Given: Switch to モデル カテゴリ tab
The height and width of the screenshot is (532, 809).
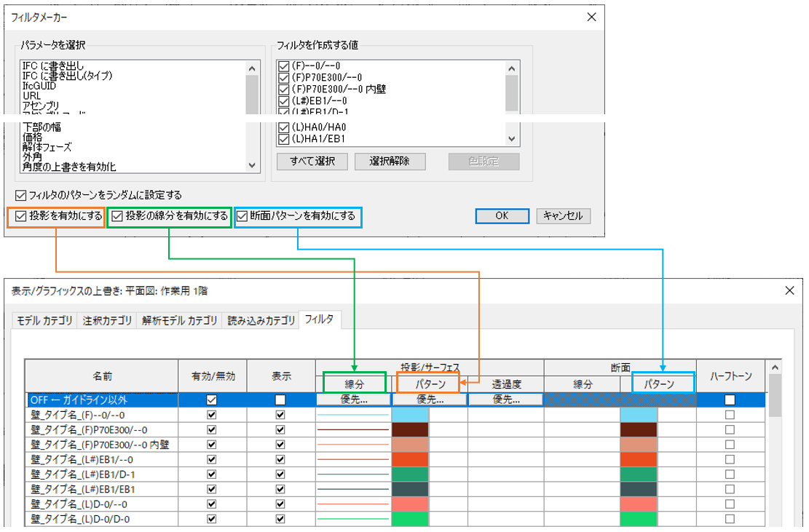Looking at the screenshot, I should point(44,321).
